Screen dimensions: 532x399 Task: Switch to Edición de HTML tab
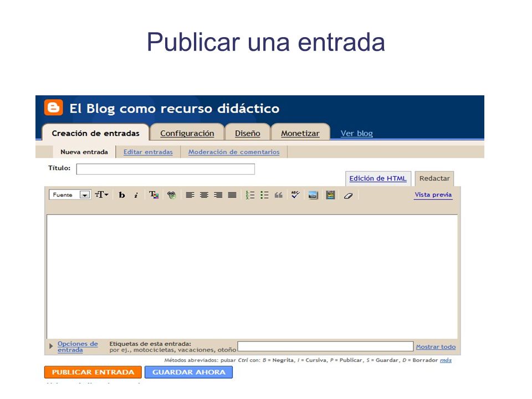click(378, 178)
